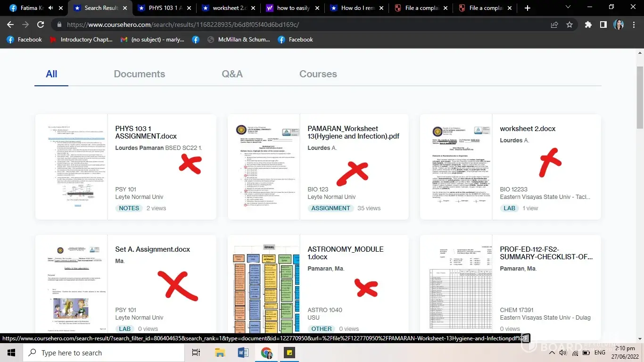Open File Explorer from the taskbar
This screenshot has height=362, width=644.
coord(220,353)
